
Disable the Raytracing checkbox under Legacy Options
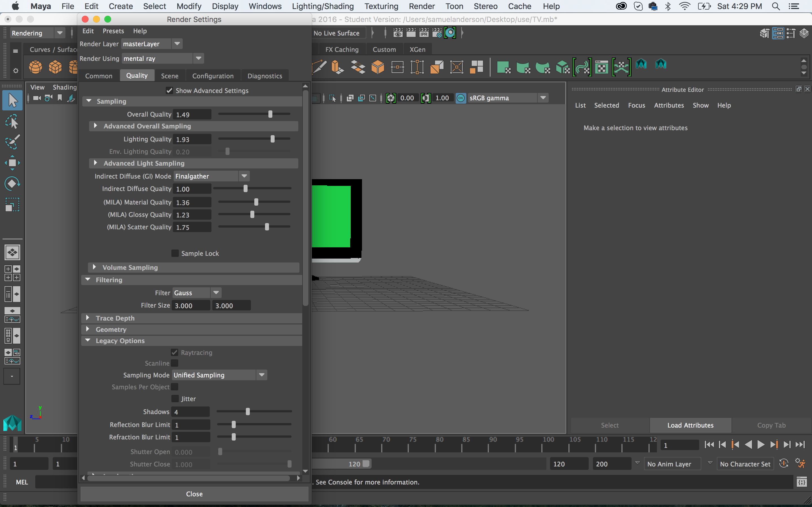pos(175,352)
